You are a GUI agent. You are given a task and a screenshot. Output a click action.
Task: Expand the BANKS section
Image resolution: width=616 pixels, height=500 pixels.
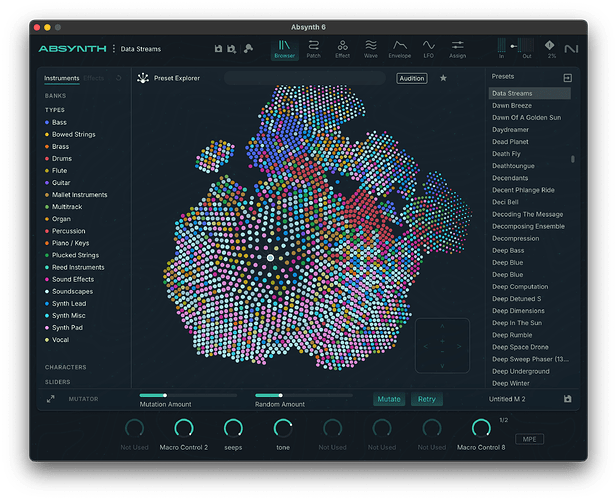tap(55, 96)
